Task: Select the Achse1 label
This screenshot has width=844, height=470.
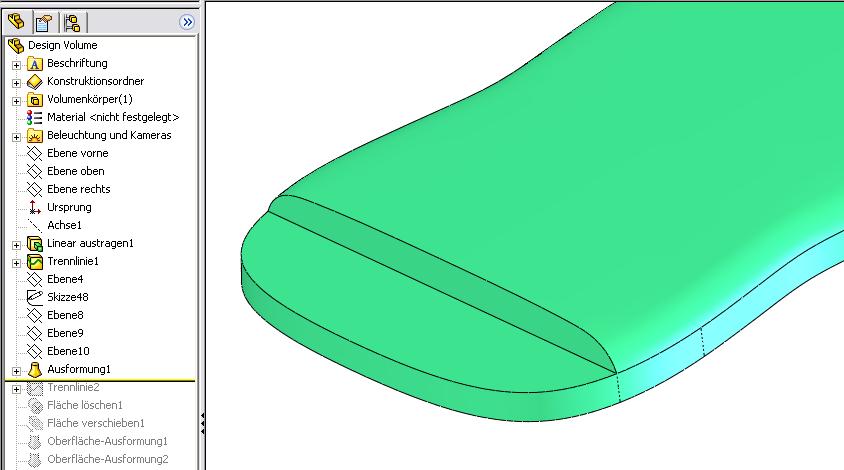Action: tap(64, 225)
